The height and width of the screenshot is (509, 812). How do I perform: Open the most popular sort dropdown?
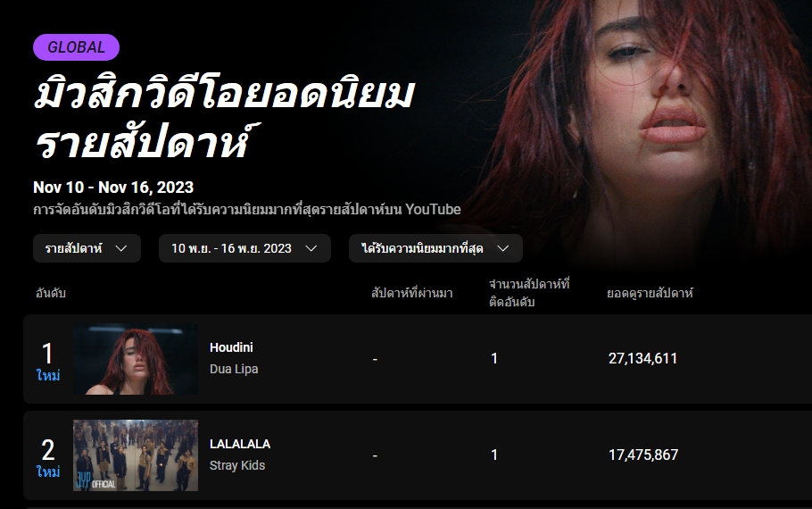[x=435, y=248]
